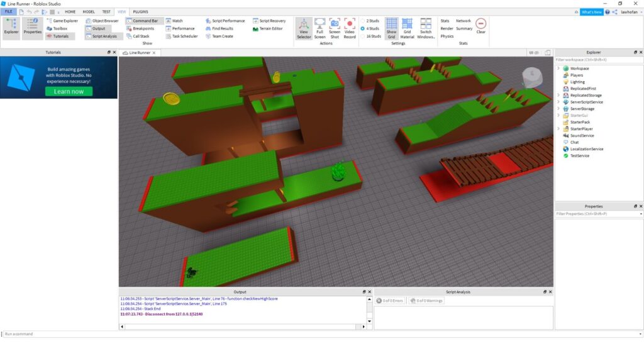644x349 pixels.
Task: Open the Team Create panel
Action: coord(219,36)
